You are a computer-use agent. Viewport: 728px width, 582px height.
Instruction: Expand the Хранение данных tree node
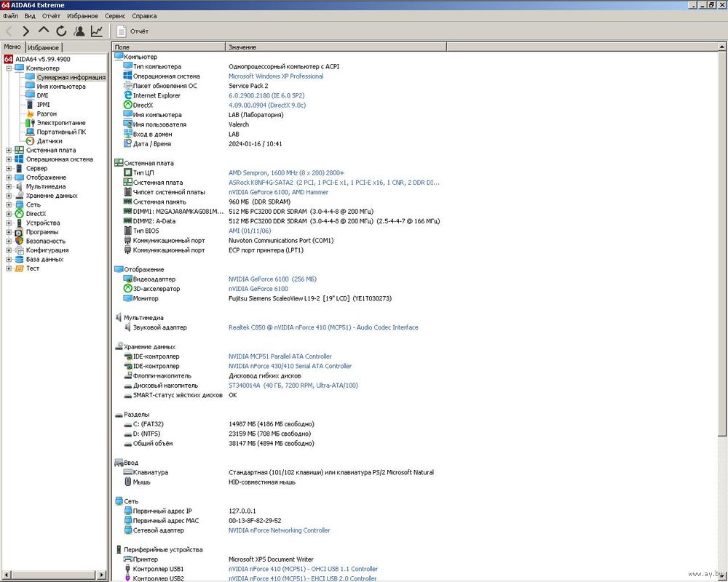point(9,196)
